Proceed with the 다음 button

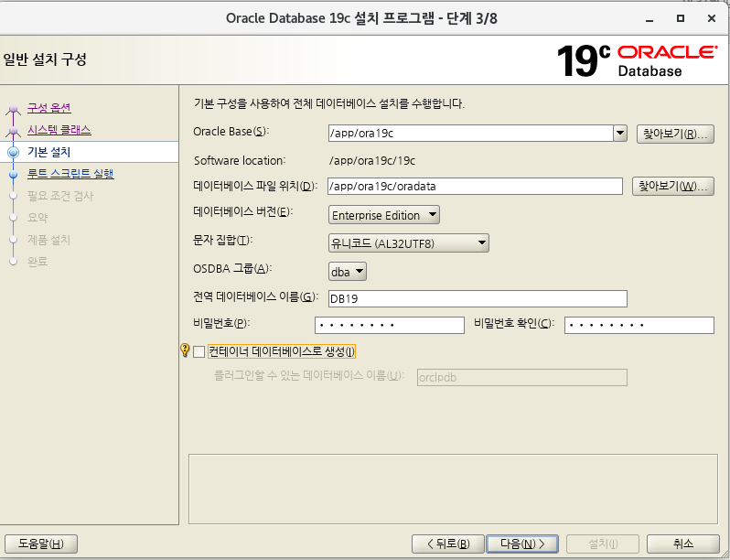click(x=522, y=544)
